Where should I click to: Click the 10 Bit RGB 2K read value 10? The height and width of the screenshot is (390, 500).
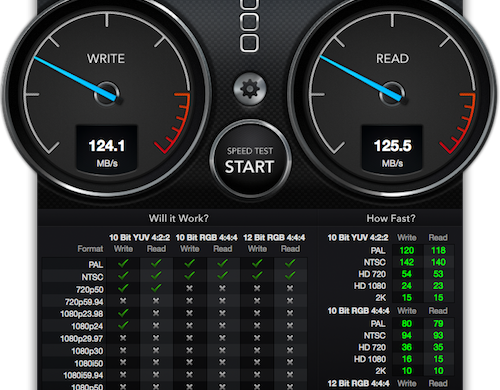pos(438,371)
